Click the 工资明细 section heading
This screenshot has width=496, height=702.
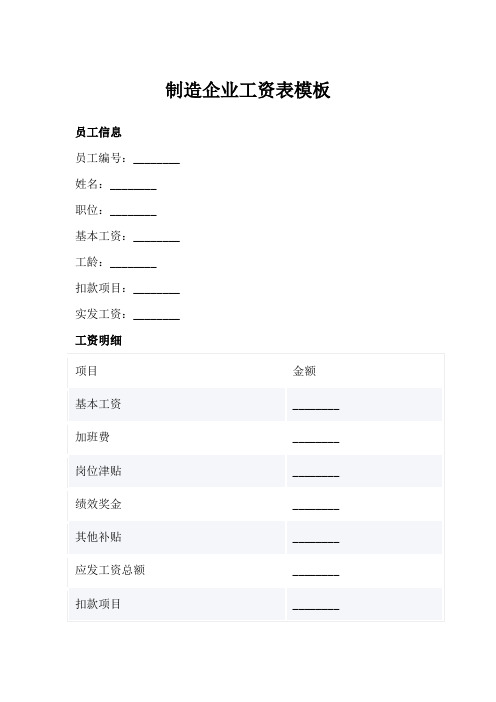(x=98, y=341)
